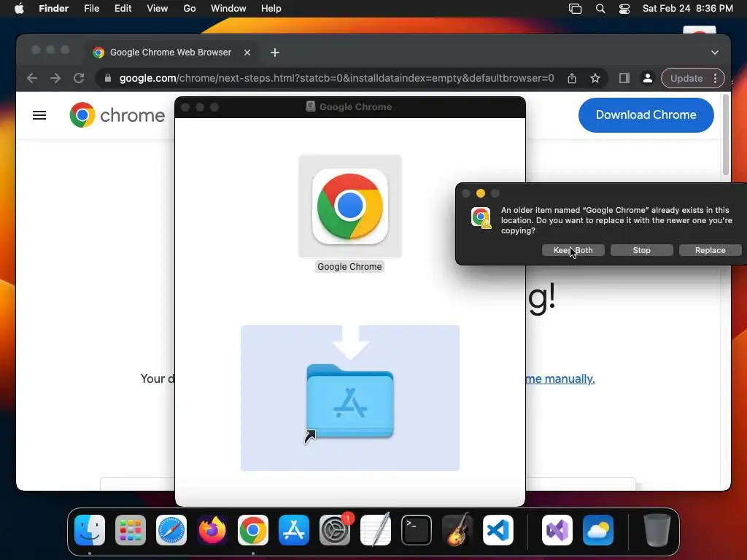747x560 pixels.
Task: Open System Settings from the Dock
Action: pos(335,530)
